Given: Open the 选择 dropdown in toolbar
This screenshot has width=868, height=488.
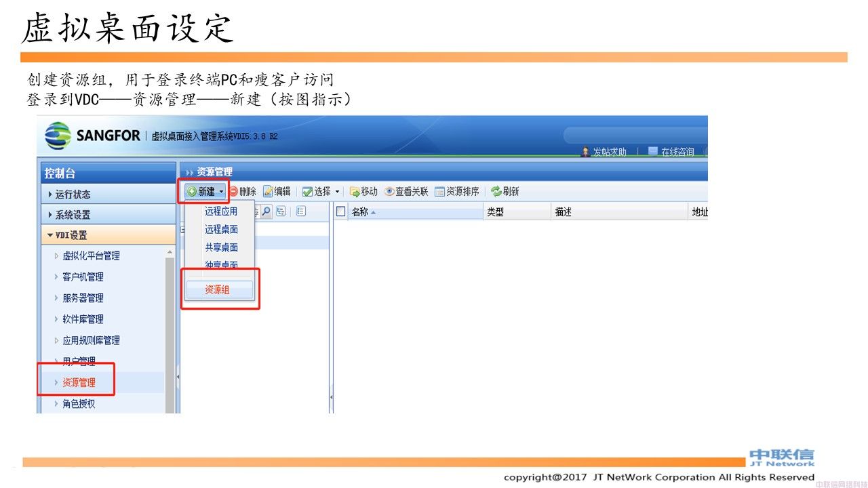Looking at the screenshot, I should (x=321, y=192).
